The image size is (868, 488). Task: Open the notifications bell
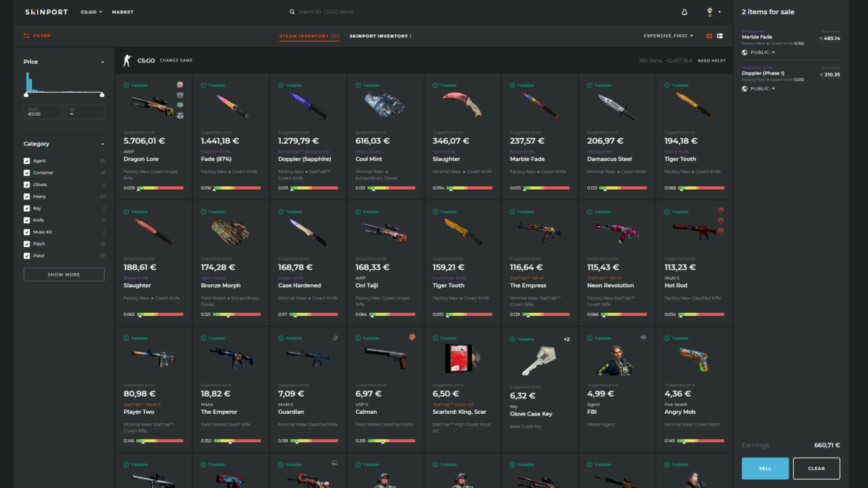pyautogui.click(x=684, y=12)
